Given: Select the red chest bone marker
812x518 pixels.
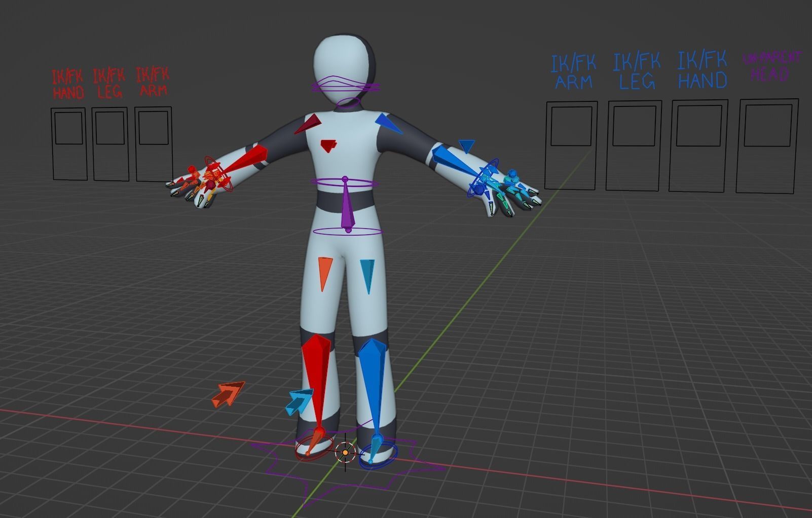Looking at the screenshot, I should point(329,146).
